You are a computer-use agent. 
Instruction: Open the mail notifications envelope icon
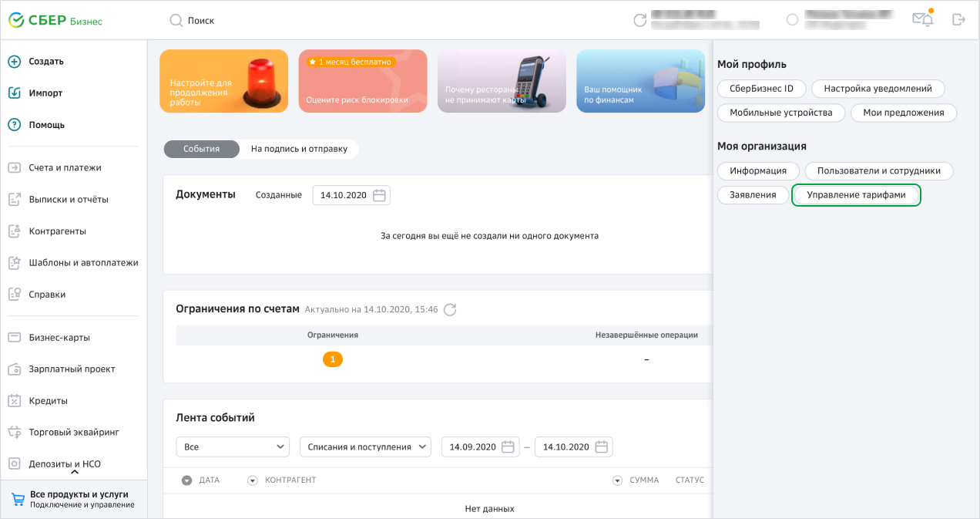pyautogui.click(x=922, y=19)
